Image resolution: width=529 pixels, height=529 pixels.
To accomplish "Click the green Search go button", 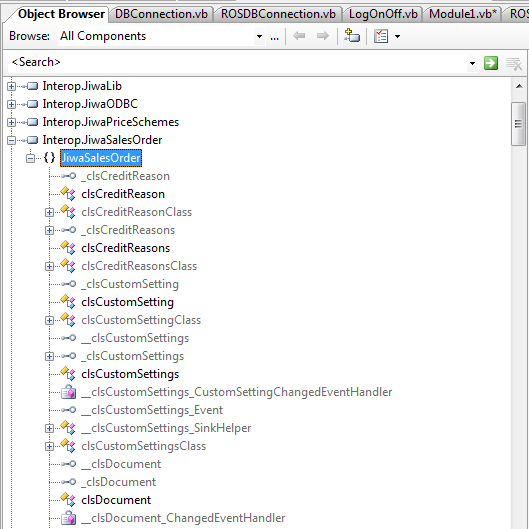I will [x=491, y=63].
